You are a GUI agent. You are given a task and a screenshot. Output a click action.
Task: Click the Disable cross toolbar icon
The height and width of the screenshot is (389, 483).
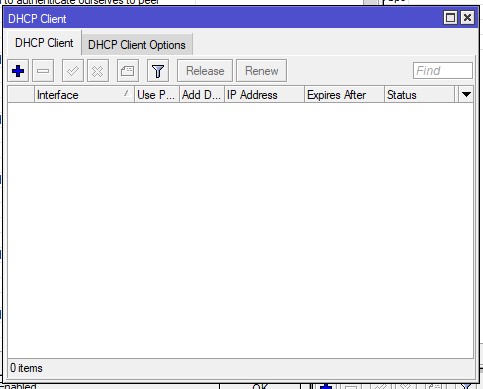pyautogui.click(x=98, y=71)
